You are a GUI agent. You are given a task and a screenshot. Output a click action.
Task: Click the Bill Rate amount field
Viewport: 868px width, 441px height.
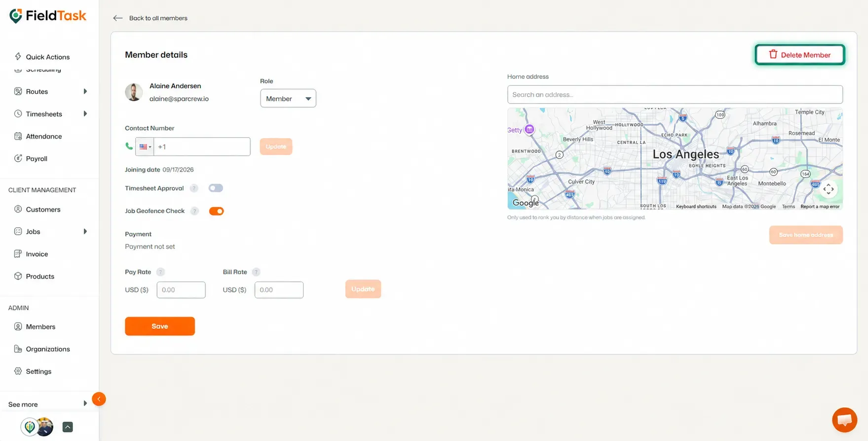279,290
